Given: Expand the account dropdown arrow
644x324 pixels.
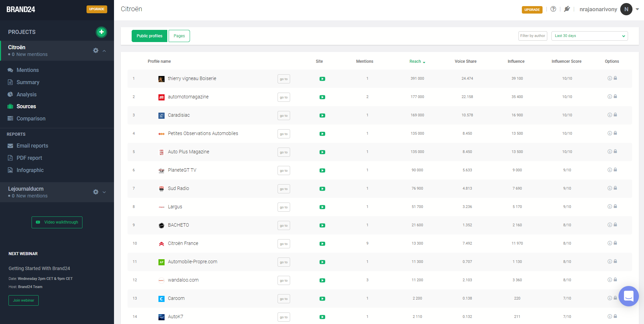Looking at the screenshot, I should pos(637,9).
